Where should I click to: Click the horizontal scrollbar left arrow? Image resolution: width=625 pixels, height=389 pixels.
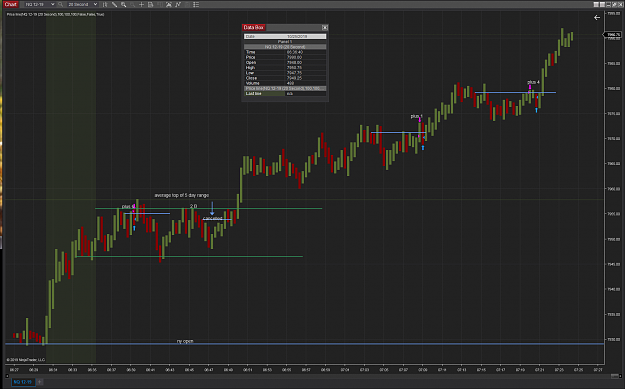7,375
